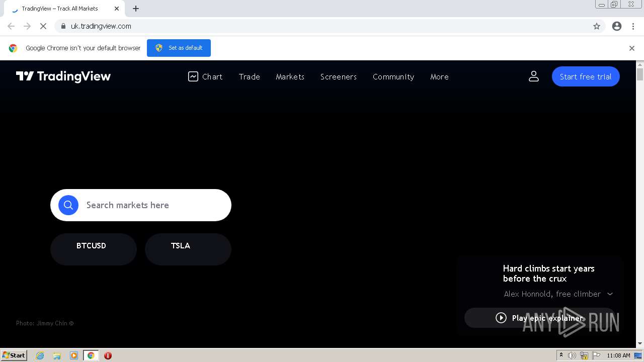Viewport: 644px width, 362px height.
Task: Click the network tray icon
Action: (x=584, y=355)
